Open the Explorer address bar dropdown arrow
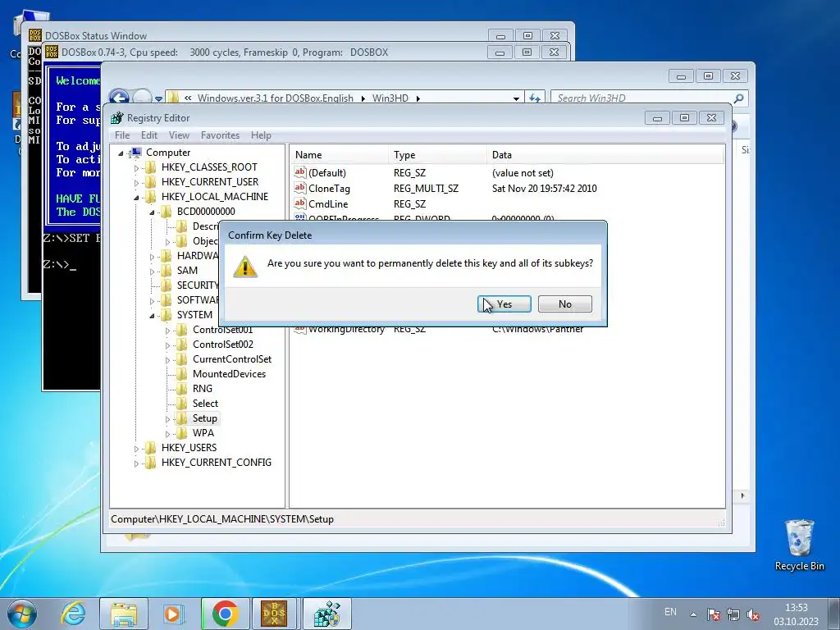The image size is (840, 630). pyautogui.click(x=516, y=98)
